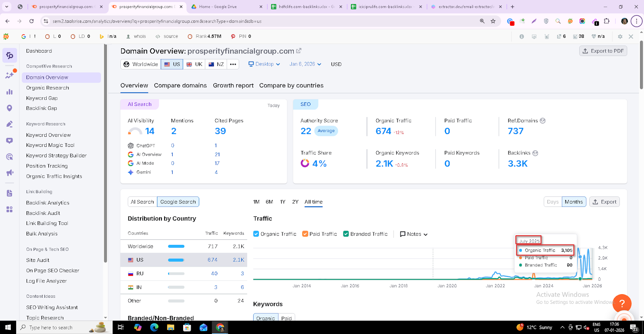Toggle the Paid Traffic checkbox
The image size is (644, 334).
(305, 234)
